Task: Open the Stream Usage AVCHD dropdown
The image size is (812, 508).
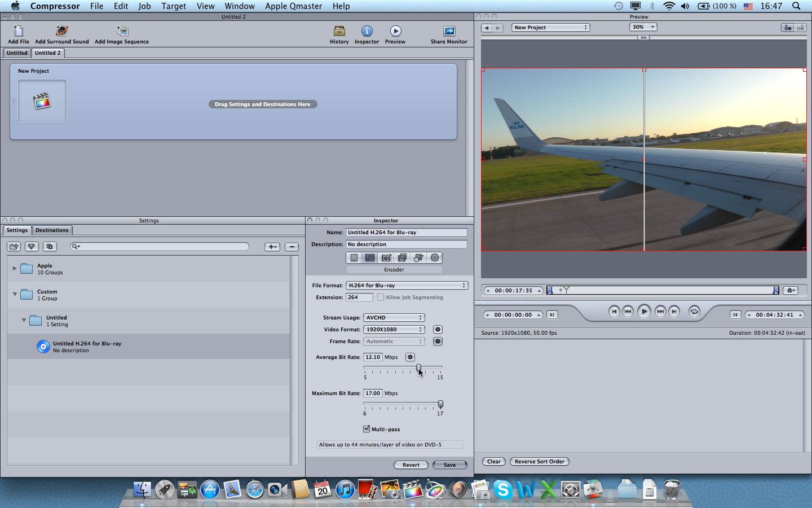Action: coord(394,318)
